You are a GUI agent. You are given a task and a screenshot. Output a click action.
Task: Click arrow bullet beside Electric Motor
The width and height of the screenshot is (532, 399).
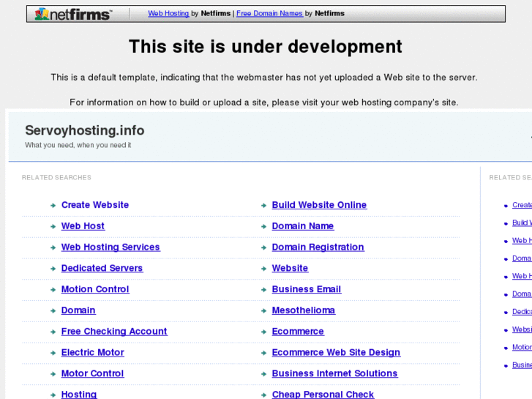(53, 353)
